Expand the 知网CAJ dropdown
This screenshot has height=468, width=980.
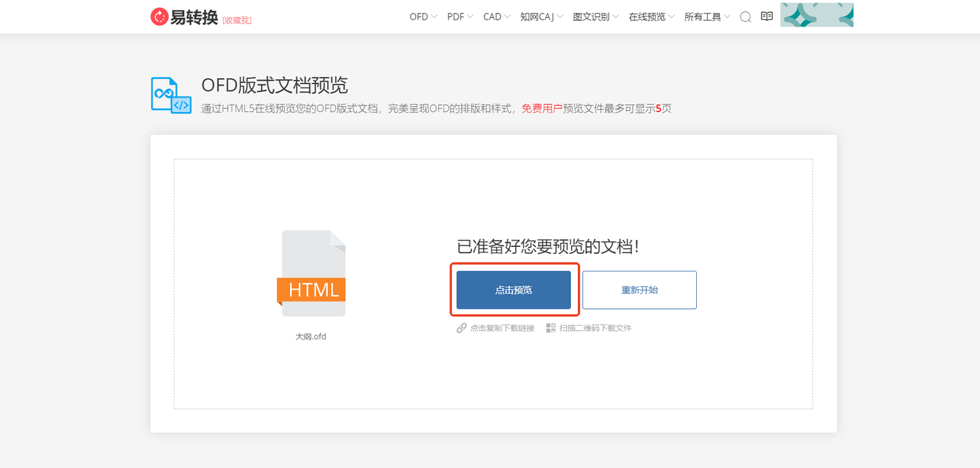point(538,16)
